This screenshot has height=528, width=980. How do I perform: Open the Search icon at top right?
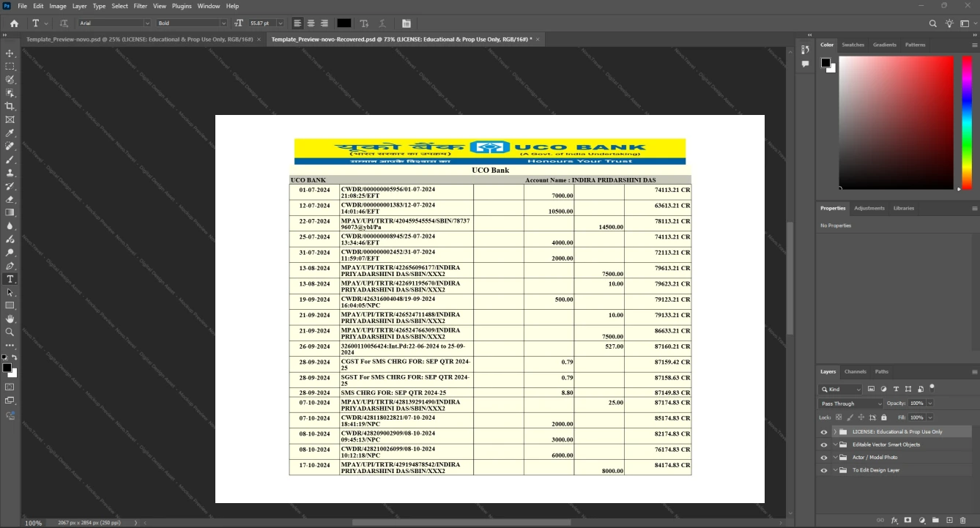pyautogui.click(x=933, y=23)
